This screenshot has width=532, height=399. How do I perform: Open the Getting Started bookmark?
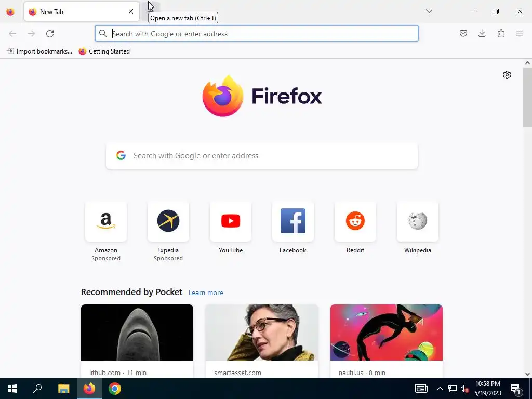tap(104, 51)
